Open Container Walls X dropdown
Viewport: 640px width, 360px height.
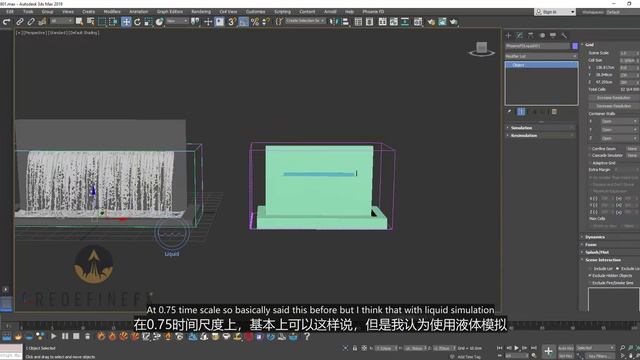[619, 121]
